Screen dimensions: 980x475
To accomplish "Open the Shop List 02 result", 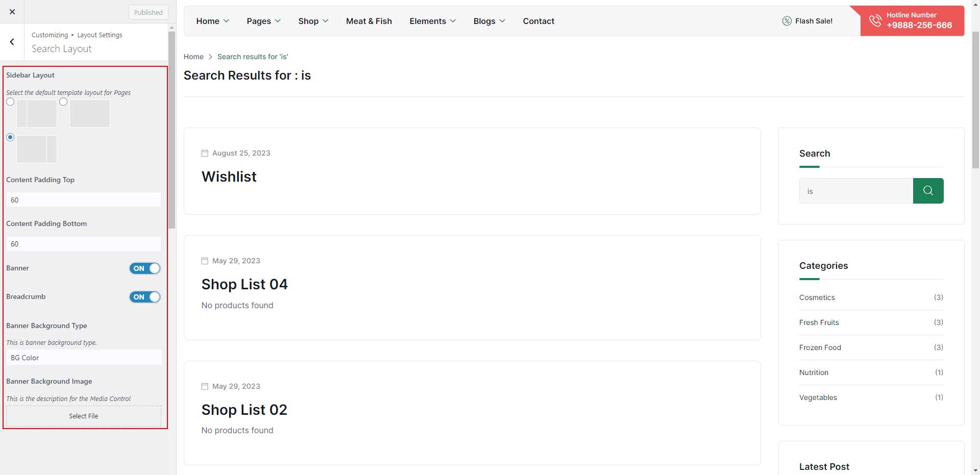I will pyautogui.click(x=244, y=410).
